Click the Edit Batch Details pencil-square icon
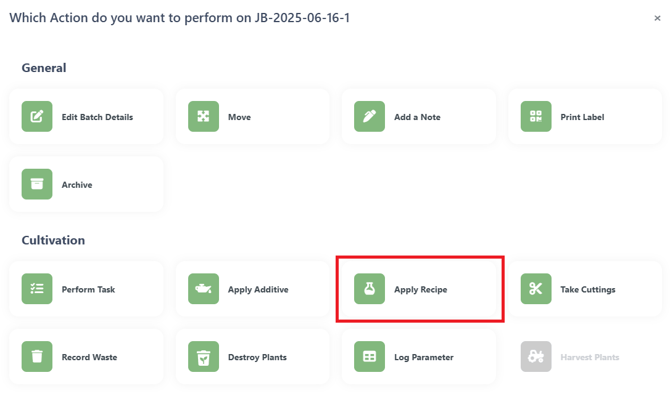 (37, 117)
